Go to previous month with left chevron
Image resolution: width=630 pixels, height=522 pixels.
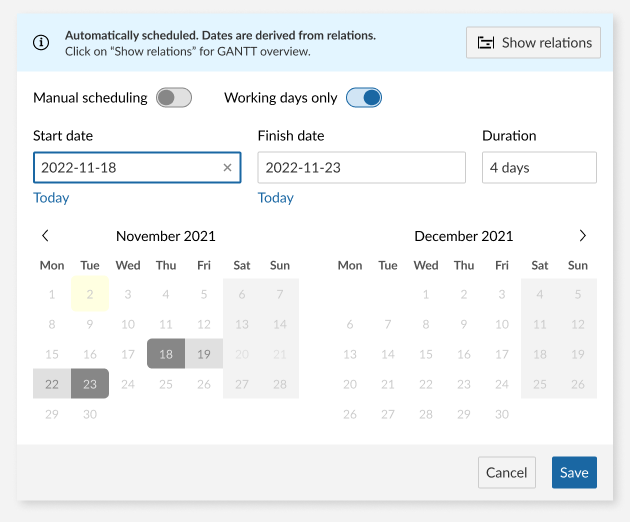coord(45,236)
